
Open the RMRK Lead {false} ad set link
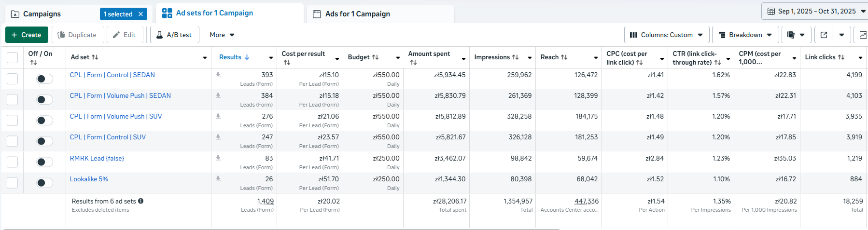tap(97, 158)
